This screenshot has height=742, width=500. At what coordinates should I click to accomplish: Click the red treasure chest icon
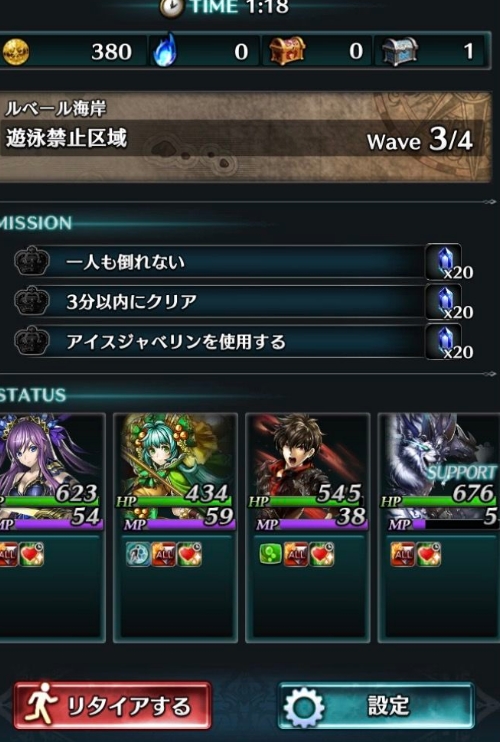(x=287, y=51)
